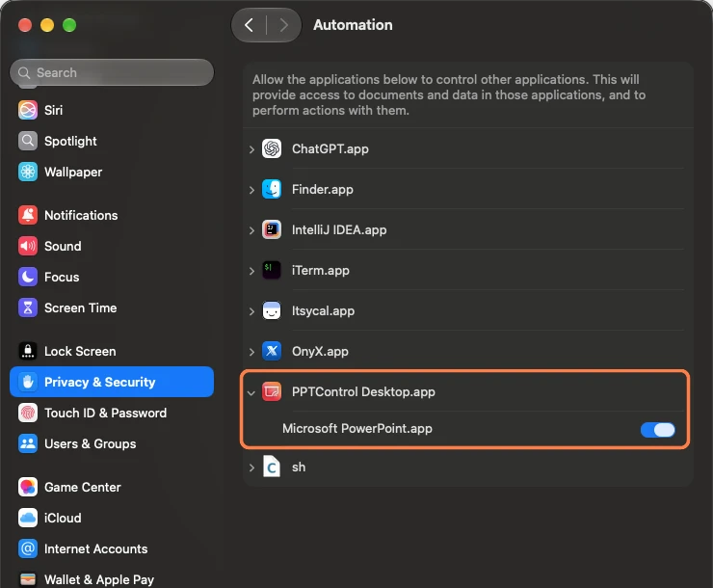Expand the OnyX.app row chevron
Image resolution: width=713 pixels, height=588 pixels.
[x=251, y=352]
